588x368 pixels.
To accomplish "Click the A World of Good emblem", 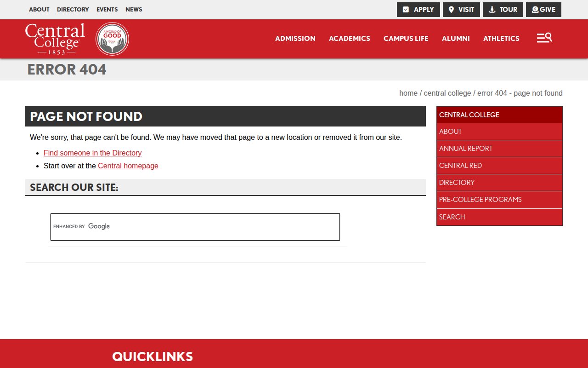I will (x=112, y=39).
